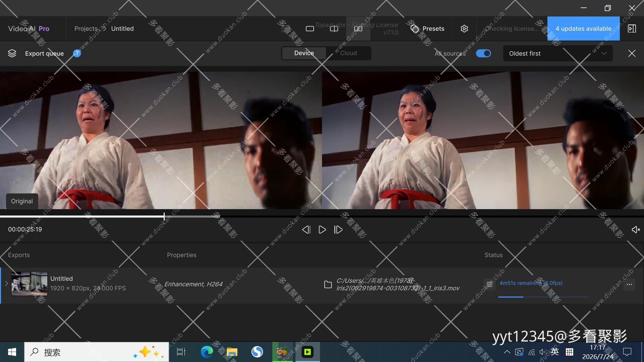The width and height of the screenshot is (644, 362).
Task: Switch to side-by-side preview view
Action: click(x=358, y=29)
